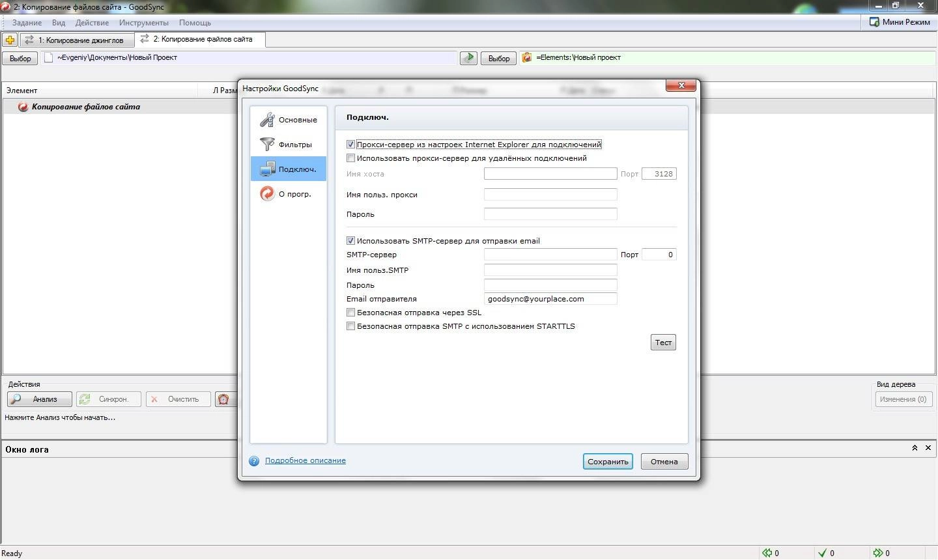Open the Вид menu
Image resolution: width=938 pixels, height=560 pixels.
[x=59, y=23]
